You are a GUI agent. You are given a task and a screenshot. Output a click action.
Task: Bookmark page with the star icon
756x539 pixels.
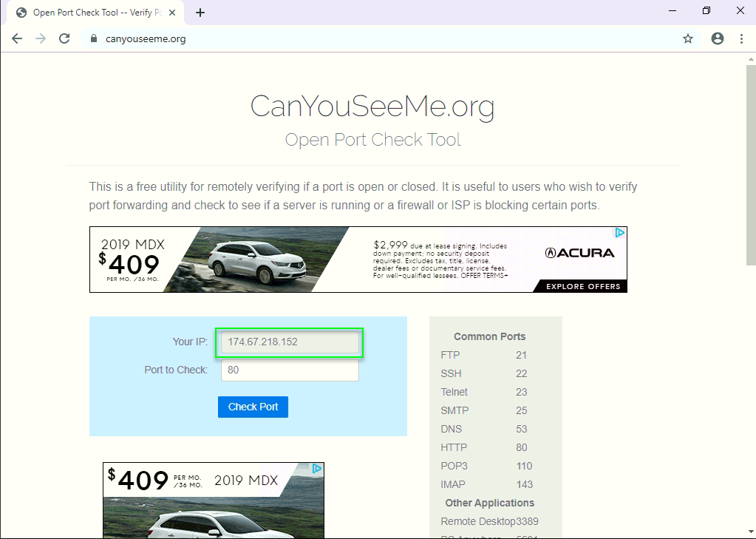pyautogui.click(x=688, y=38)
